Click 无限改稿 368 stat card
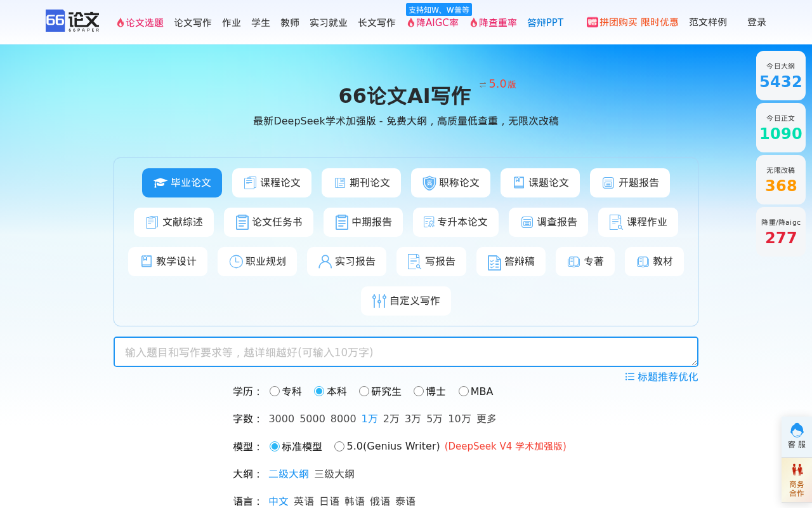Image resolution: width=812 pixels, height=508 pixels. [x=781, y=180]
